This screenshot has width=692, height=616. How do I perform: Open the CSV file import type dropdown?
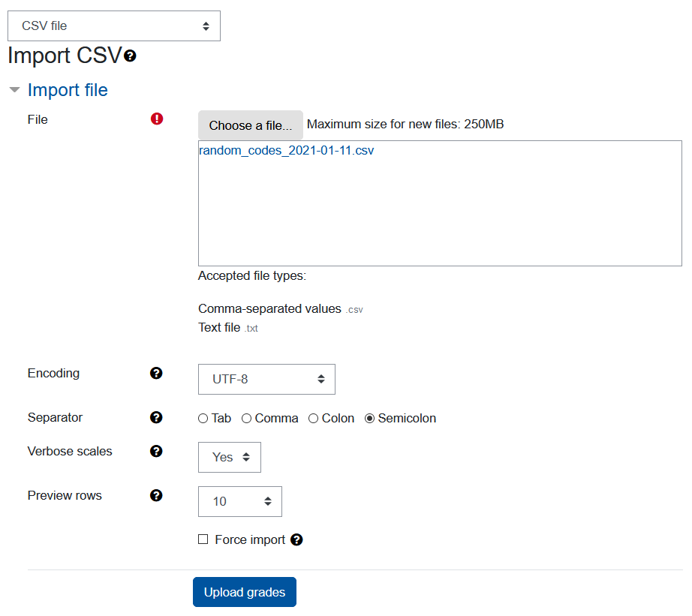(x=114, y=26)
